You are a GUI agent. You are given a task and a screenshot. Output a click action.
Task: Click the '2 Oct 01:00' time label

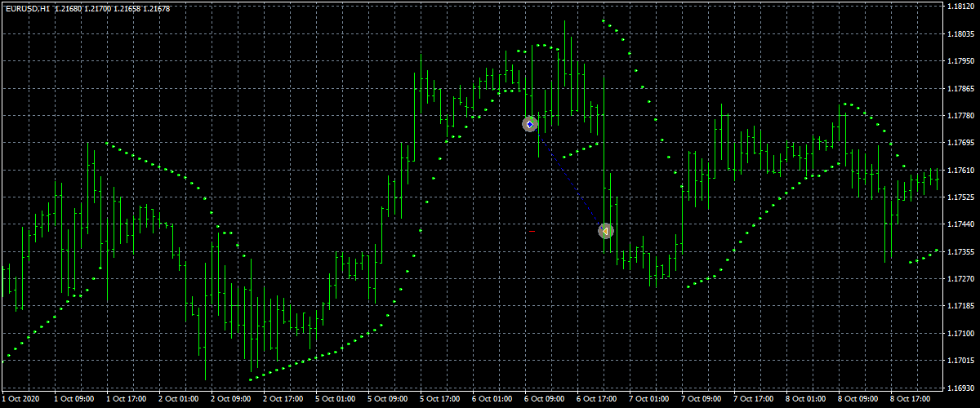(x=178, y=400)
